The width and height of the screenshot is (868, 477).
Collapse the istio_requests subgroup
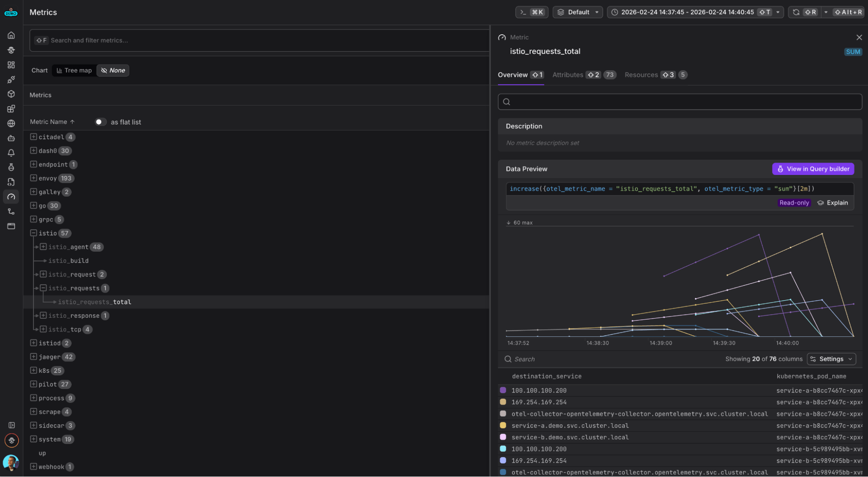(x=43, y=288)
